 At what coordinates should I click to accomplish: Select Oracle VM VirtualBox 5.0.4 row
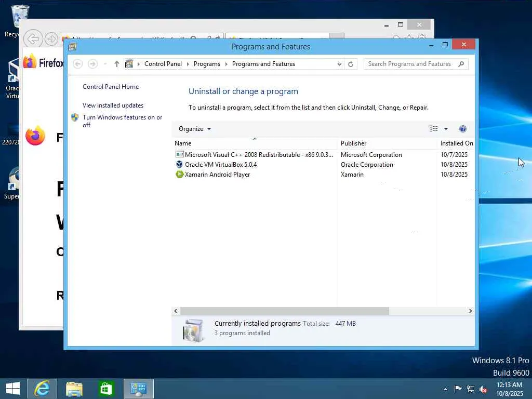[x=322, y=165]
